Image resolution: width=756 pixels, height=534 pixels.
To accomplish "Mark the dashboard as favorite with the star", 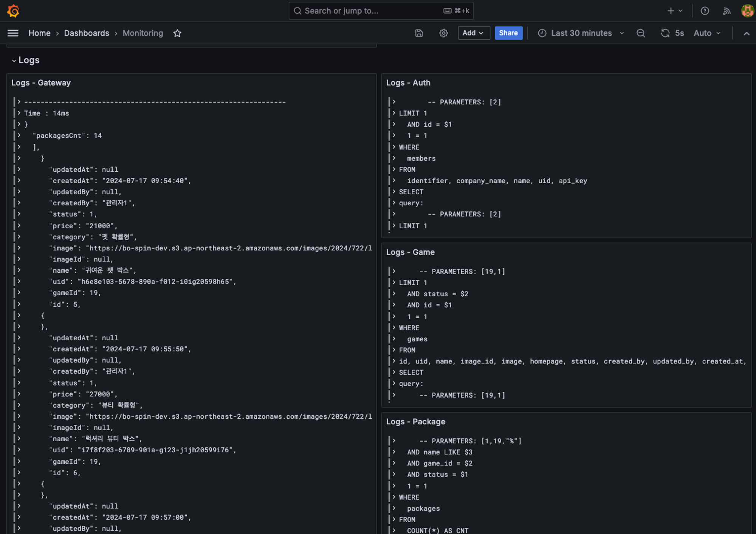I will [x=177, y=33].
